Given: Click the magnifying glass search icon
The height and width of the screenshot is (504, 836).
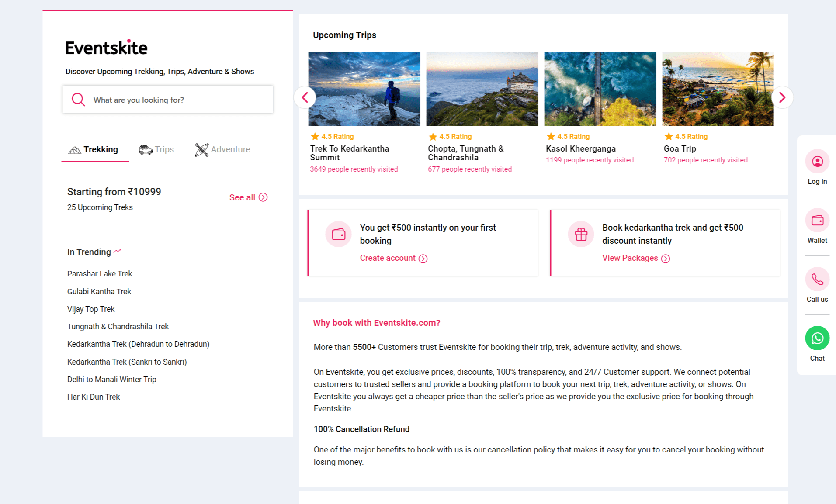Looking at the screenshot, I should [78, 100].
